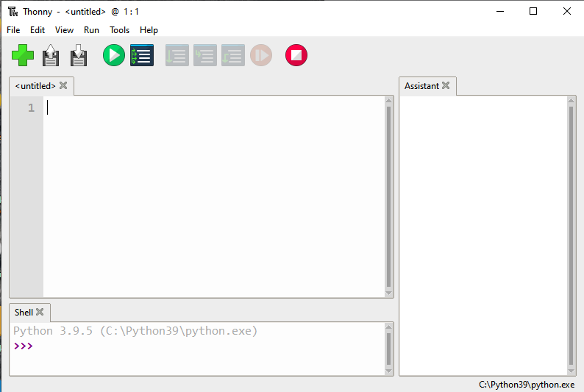This screenshot has width=584, height=392.
Task: Close the <untitled> editor tab
Action: (63, 85)
